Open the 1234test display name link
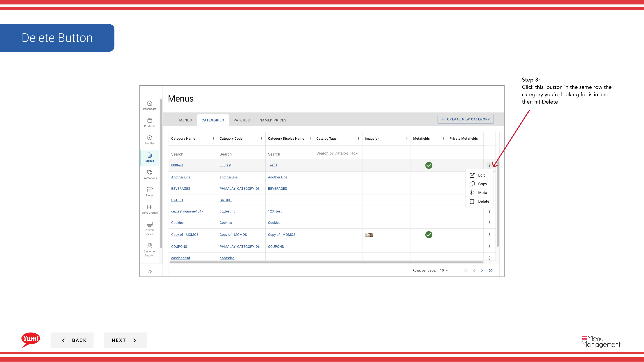Screen dimensions: 644x362 (275, 211)
